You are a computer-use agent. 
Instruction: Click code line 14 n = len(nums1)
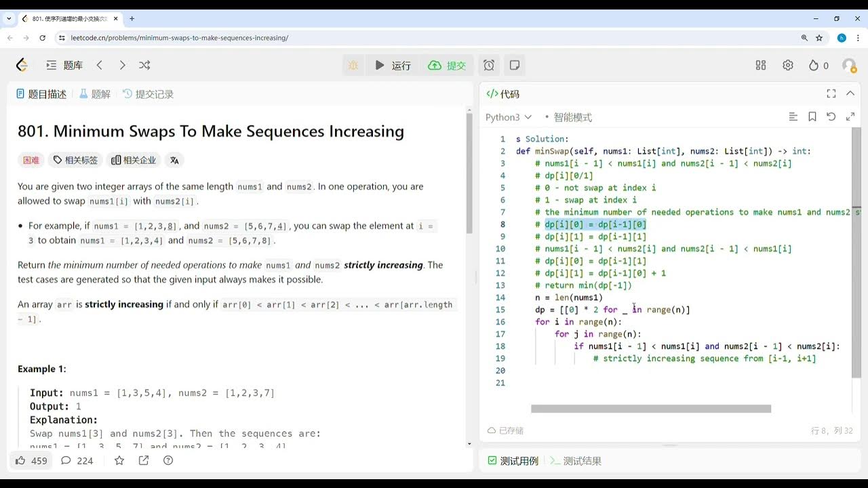tap(569, 298)
